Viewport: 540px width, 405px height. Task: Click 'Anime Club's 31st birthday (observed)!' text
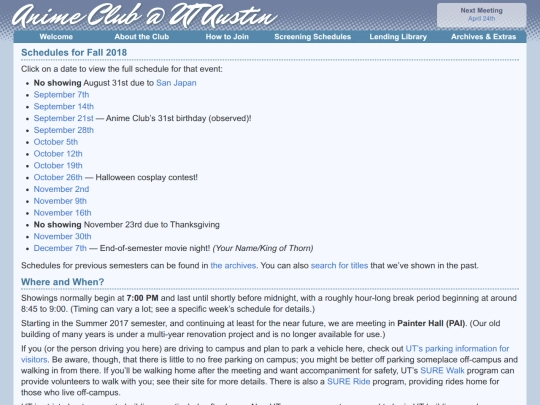[178, 118]
